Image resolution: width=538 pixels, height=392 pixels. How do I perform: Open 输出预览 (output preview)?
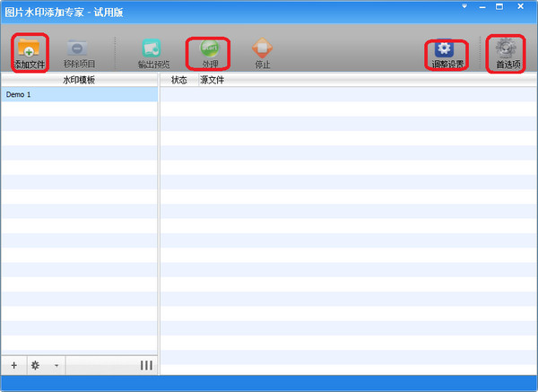[153, 54]
